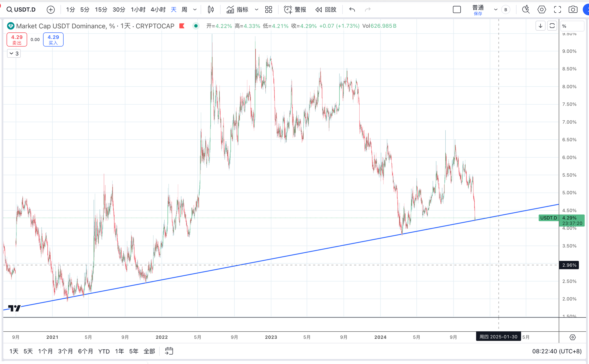This screenshot has width=589, height=364.
Task: Create an alert with 警报
Action: coord(295,10)
